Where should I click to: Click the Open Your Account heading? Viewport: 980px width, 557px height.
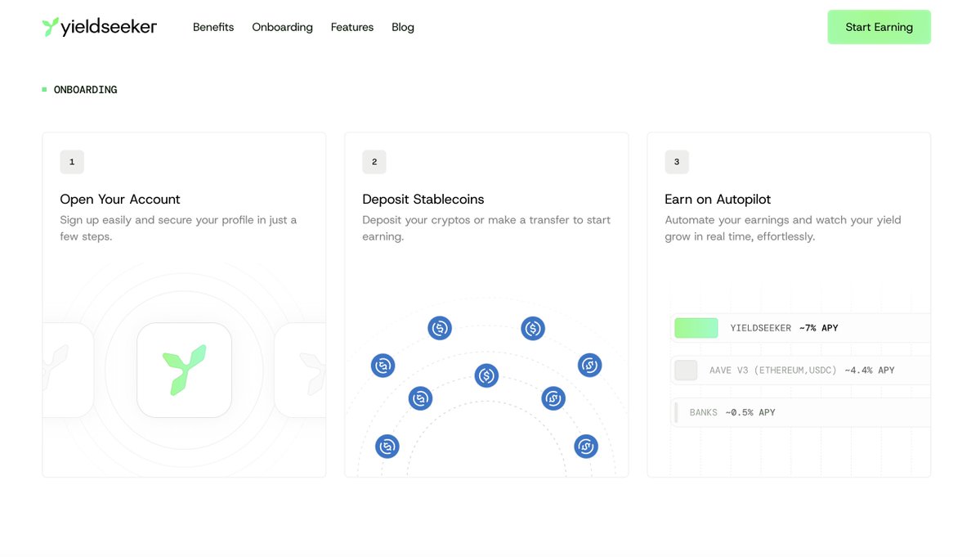click(x=120, y=199)
